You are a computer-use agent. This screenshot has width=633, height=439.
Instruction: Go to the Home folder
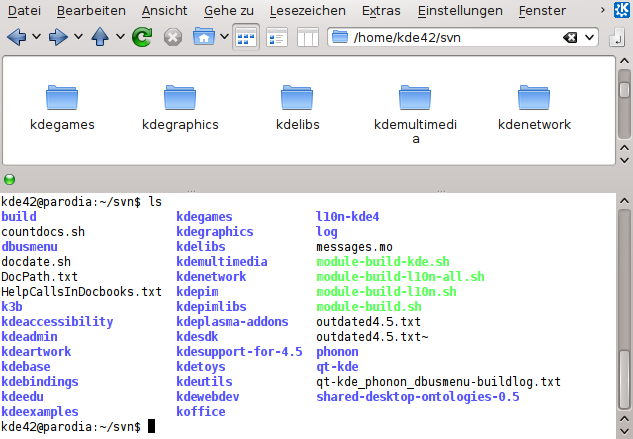tap(203, 38)
